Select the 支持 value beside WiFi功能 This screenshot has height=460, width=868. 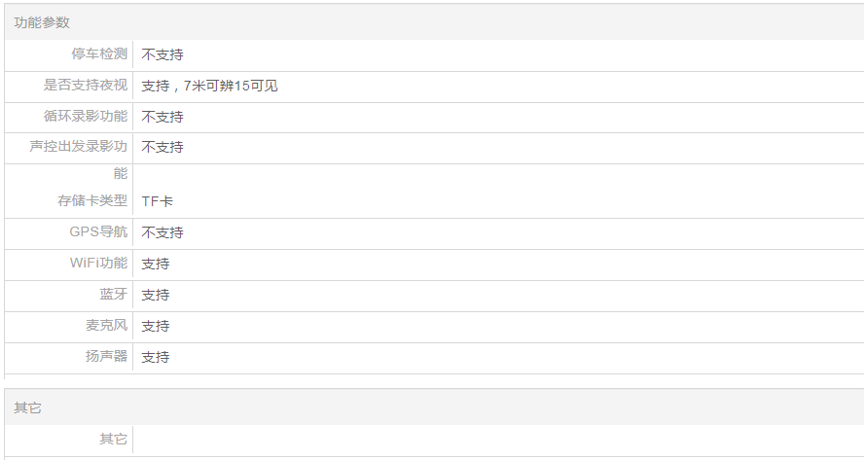(x=156, y=264)
